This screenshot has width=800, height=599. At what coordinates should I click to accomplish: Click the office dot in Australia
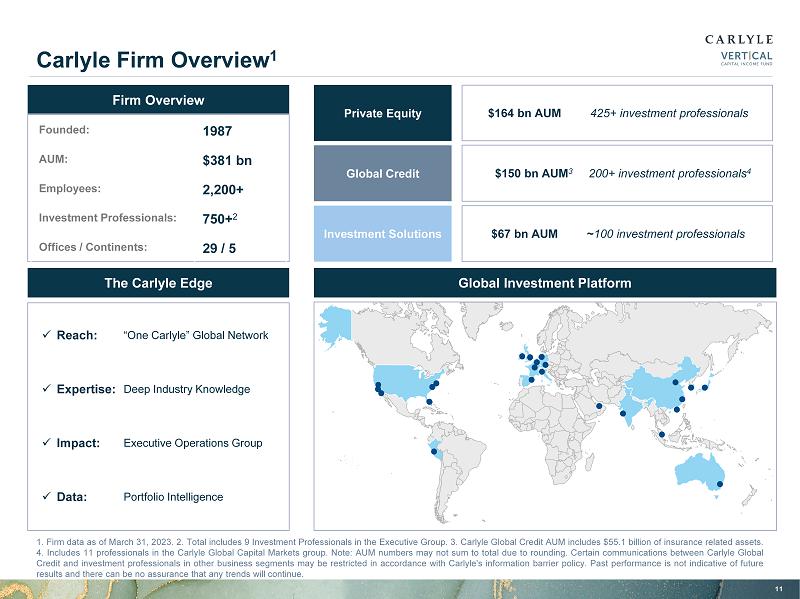pyautogui.click(x=720, y=485)
